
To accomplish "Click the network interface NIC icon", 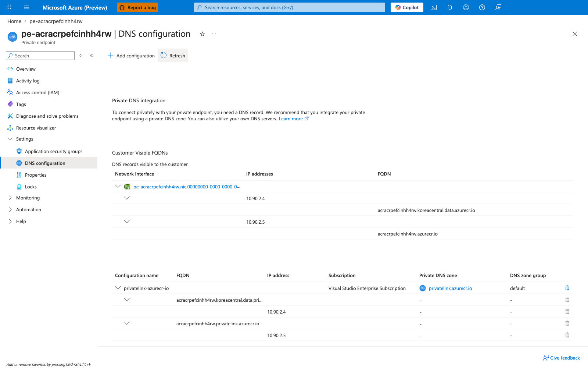I will pos(127,187).
